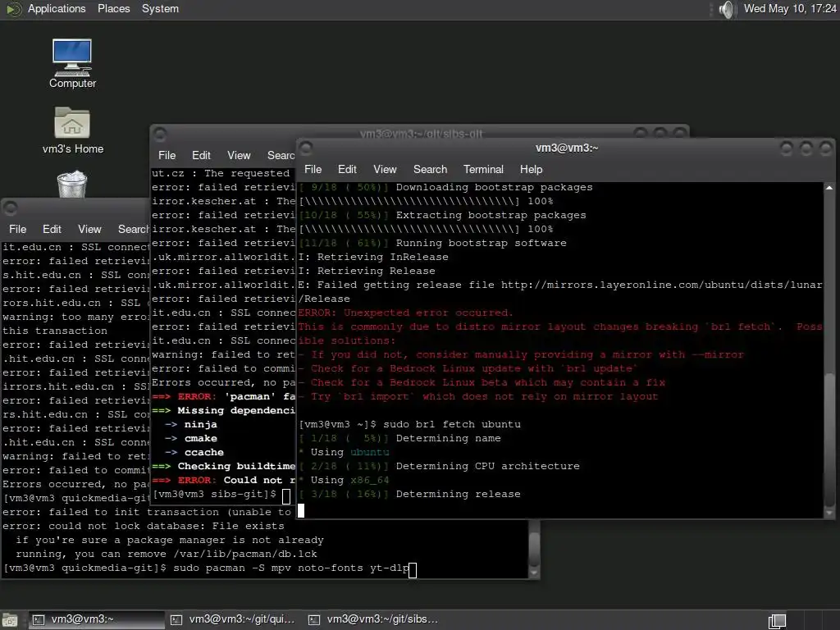This screenshot has width=840, height=630.
Task: Click 'ERROR: Unexpected error occurred.' line
Action: pos(405,313)
